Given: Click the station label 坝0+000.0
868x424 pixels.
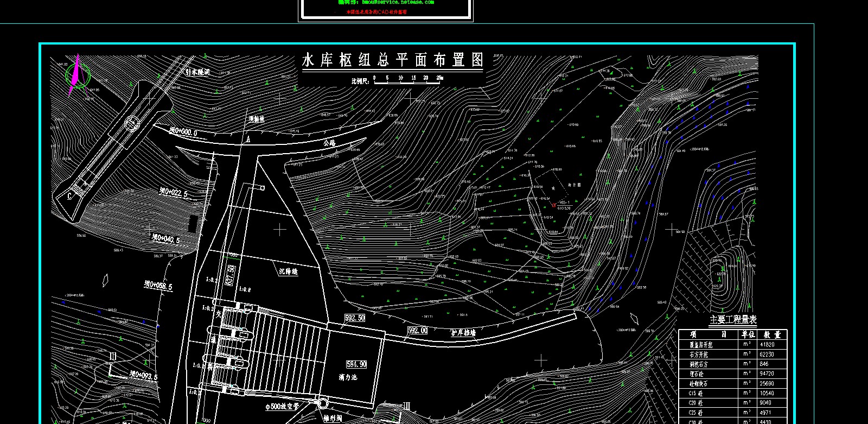Looking at the screenshot, I should [x=183, y=132].
